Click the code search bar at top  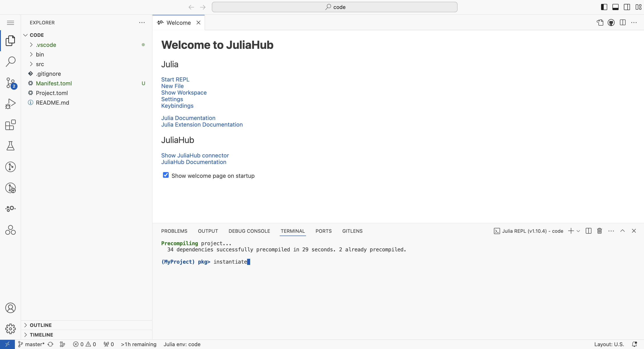[334, 7]
